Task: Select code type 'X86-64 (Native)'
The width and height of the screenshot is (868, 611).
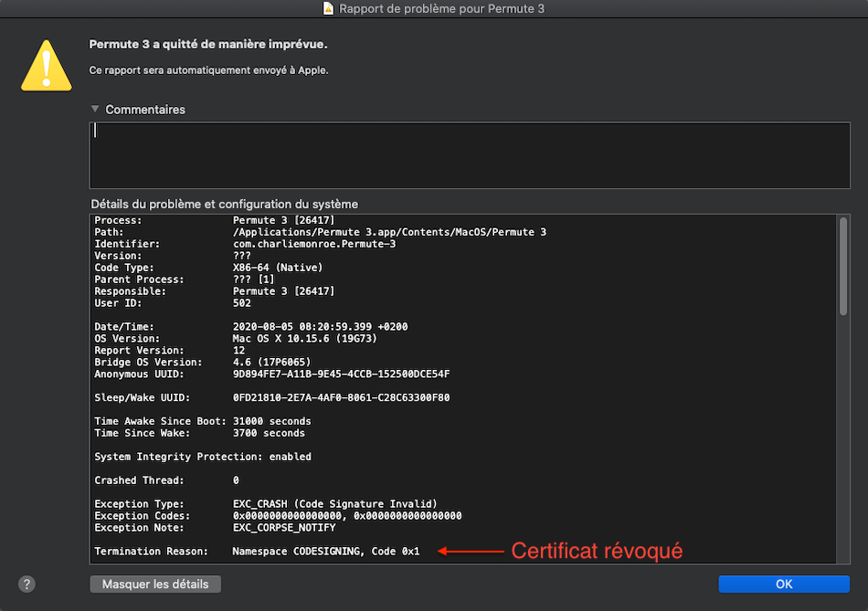Action: [x=278, y=268]
